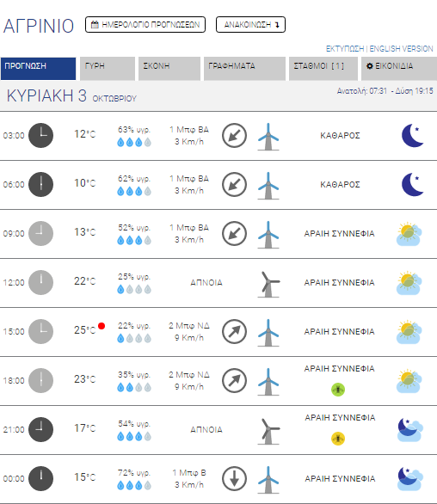Click the wind direction arrow at 06:00

pyautogui.click(x=235, y=185)
